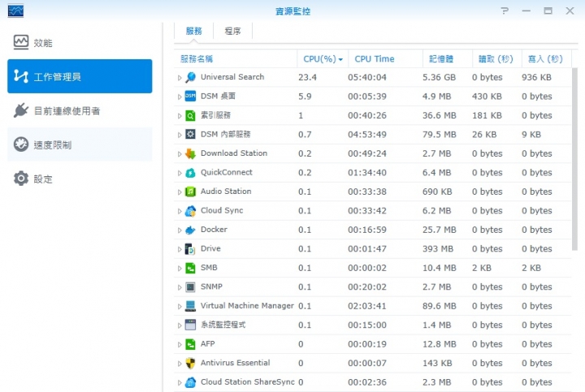Click the QuickConnect icon
Screen dimensions: 585x392
tap(190, 173)
